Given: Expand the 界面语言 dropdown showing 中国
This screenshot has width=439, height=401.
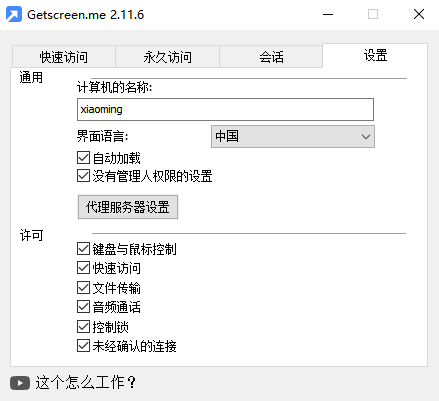Looking at the screenshot, I should (293, 136).
